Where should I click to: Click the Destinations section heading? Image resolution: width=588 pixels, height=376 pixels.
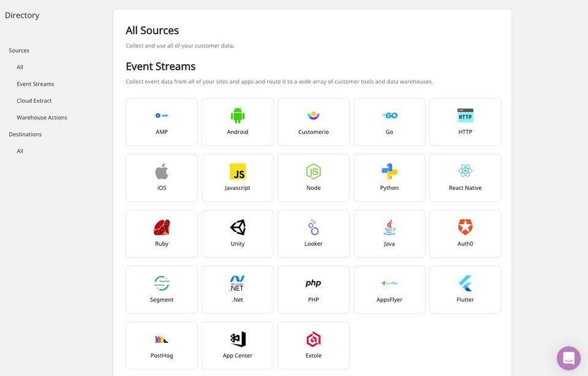tap(25, 134)
